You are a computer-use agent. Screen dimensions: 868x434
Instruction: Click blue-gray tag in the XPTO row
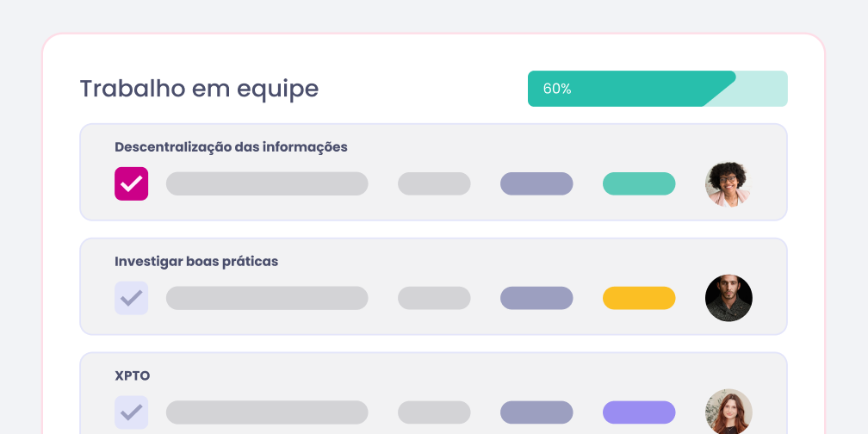[536, 412]
